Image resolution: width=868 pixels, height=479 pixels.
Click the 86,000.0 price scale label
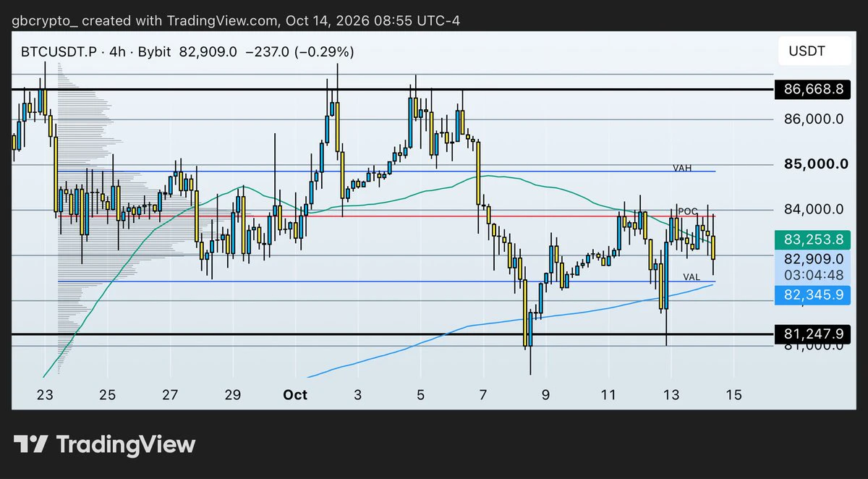813,119
